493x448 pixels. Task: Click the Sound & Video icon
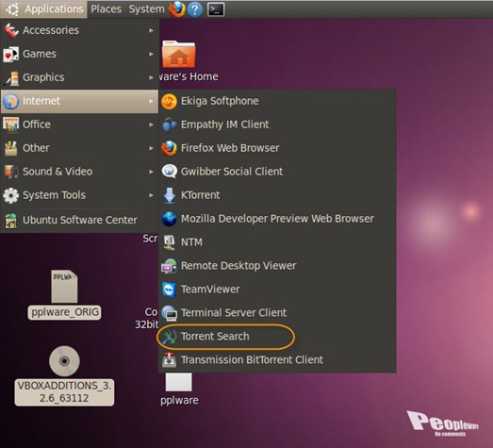coord(11,172)
